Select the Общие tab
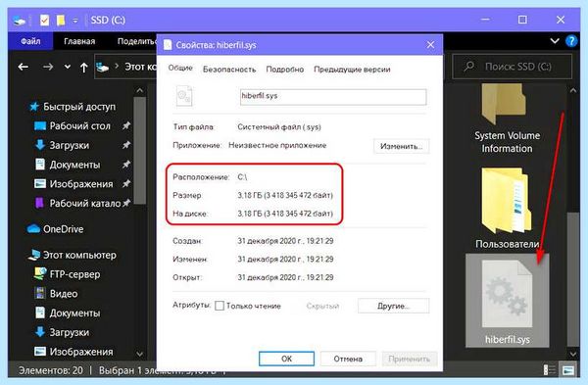 click(180, 69)
